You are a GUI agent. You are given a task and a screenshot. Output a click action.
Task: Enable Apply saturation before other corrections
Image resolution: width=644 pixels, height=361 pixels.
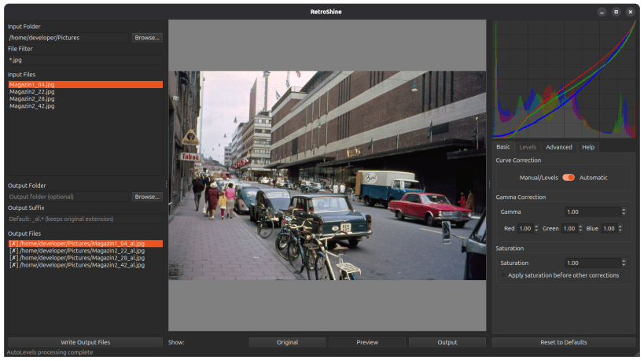tap(504, 275)
